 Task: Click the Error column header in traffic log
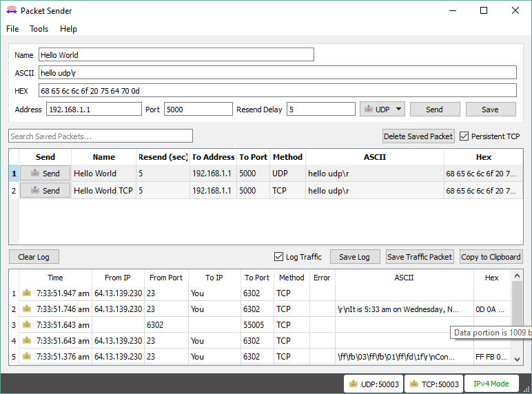coord(322,278)
